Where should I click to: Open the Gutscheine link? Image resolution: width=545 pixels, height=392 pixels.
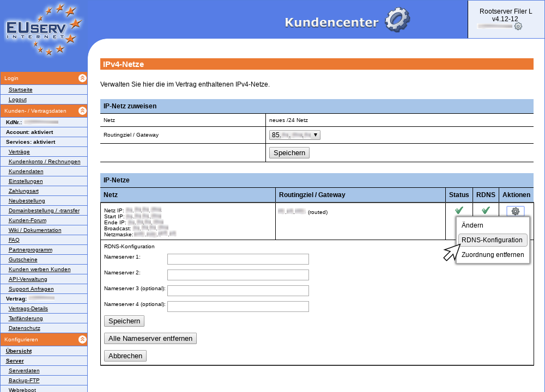23,259
